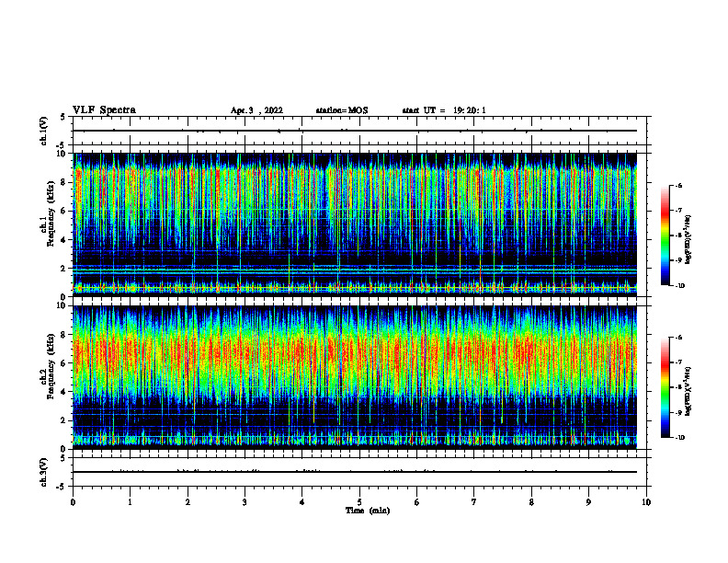The width and height of the screenshot is (728, 563).
Task: Click the time axis tick label "10" at bottom right
Action: [646, 502]
